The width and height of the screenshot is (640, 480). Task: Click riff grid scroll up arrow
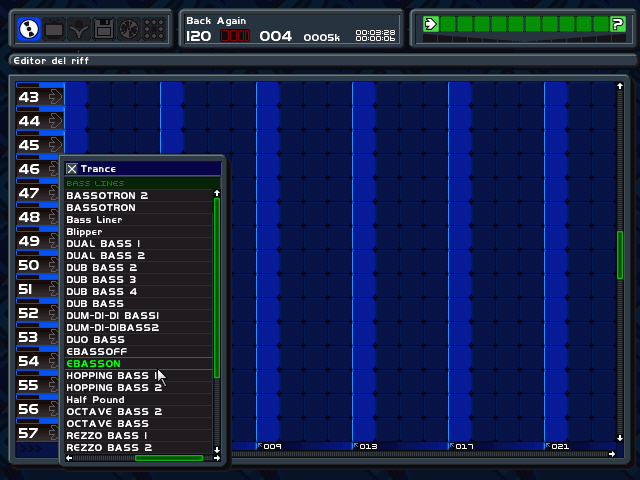pos(620,86)
